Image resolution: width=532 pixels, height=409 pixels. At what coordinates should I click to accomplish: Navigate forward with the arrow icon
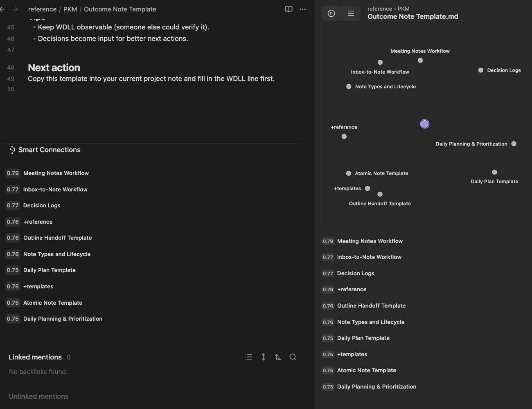coord(15,9)
